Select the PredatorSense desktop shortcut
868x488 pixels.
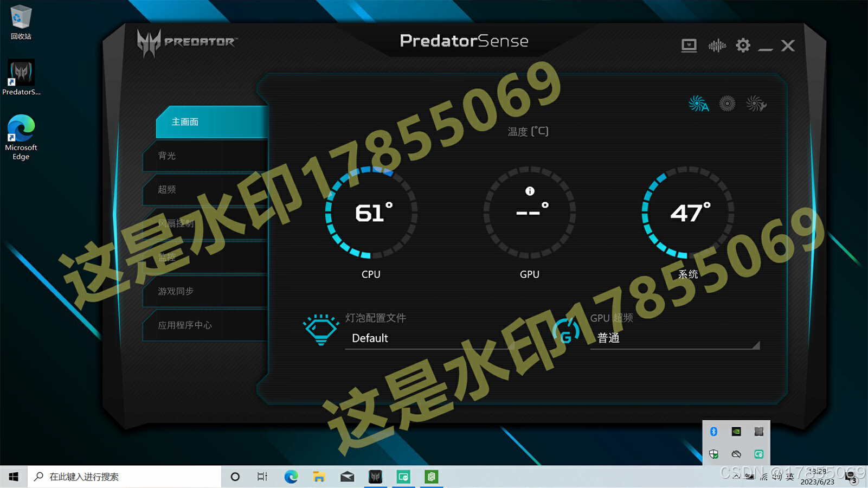[x=21, y=78]
